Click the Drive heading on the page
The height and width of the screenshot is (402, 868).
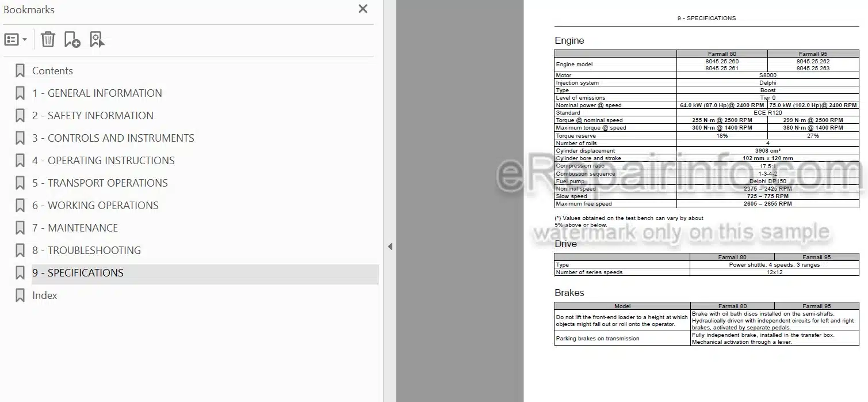click(565, 244)
